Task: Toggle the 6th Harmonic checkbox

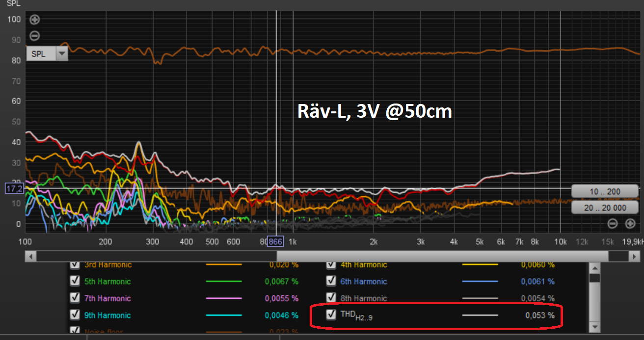Action: tap(331, 282)
